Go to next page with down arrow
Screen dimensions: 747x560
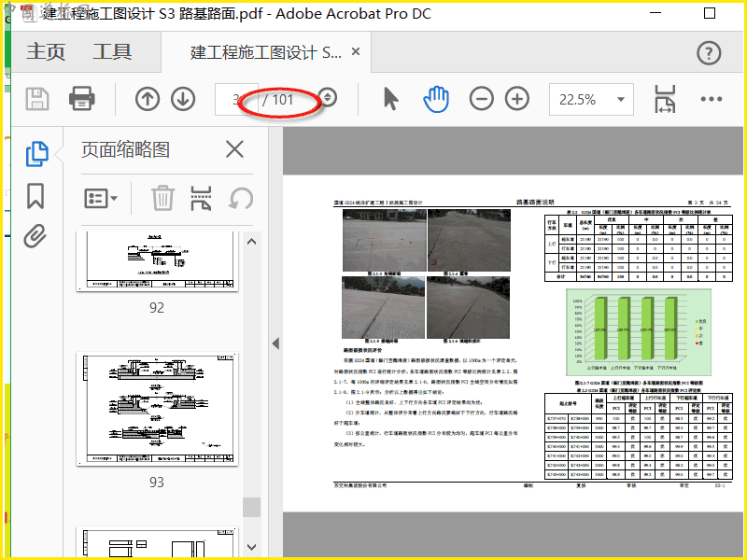(x=183, y=99)
